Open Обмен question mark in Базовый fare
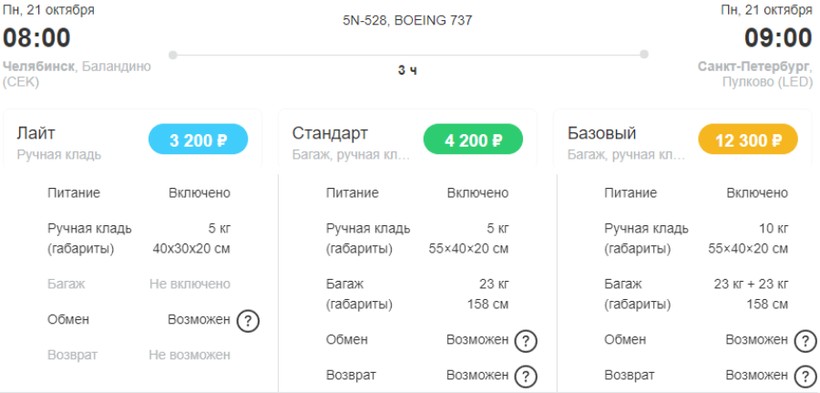Image resolution: width=820 pixels, height=393 pixels. point(805,341)
